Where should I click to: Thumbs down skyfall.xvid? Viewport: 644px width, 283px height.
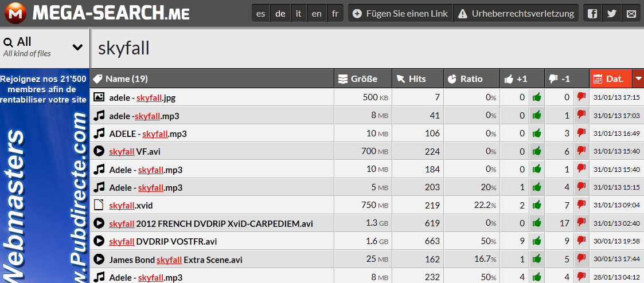tap(581, 205)
